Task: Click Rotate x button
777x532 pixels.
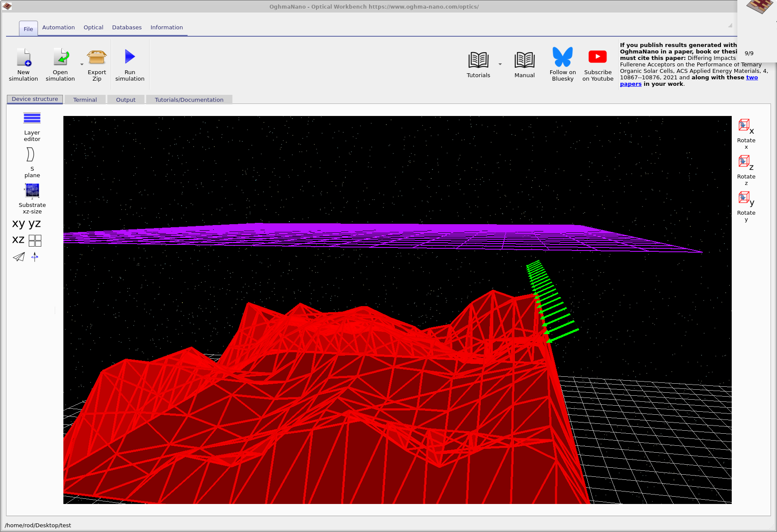Action: click(x=746, y=127)
